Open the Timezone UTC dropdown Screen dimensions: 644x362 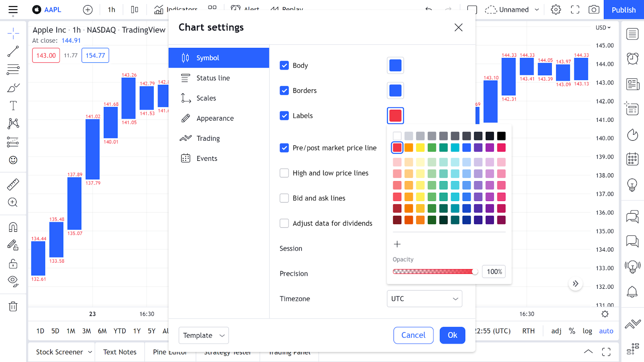pos(424,299)
